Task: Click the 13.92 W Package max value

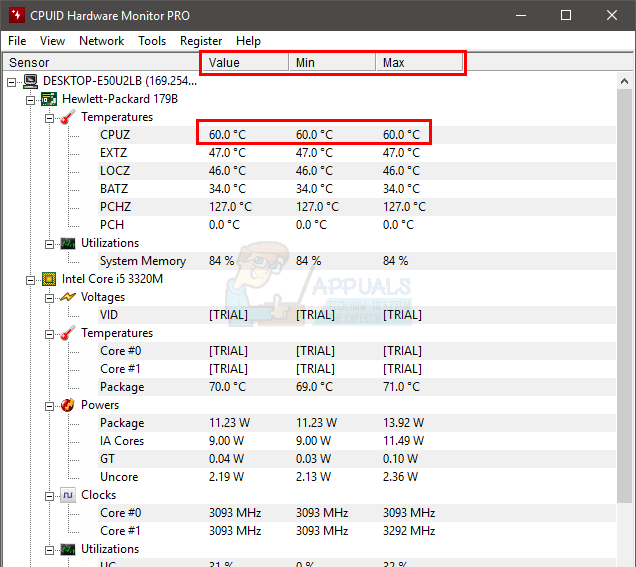Action: 403,423
